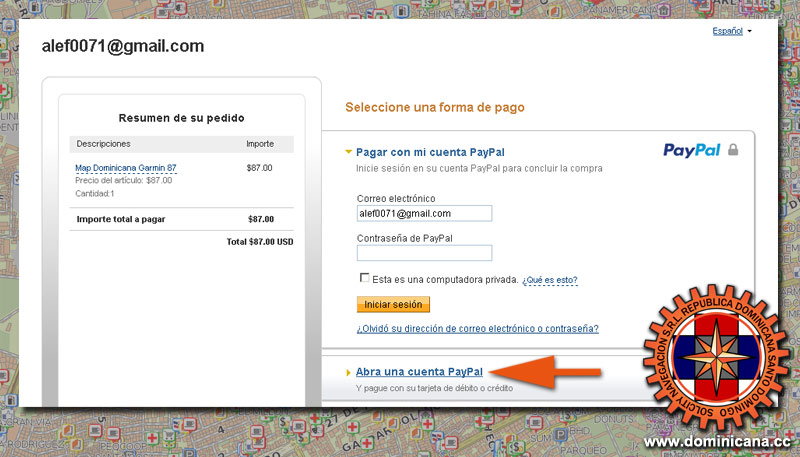The width and height of the screenshot is (800, 457).
Task: Open the Español language dropdown
Action: pos(749,31)
